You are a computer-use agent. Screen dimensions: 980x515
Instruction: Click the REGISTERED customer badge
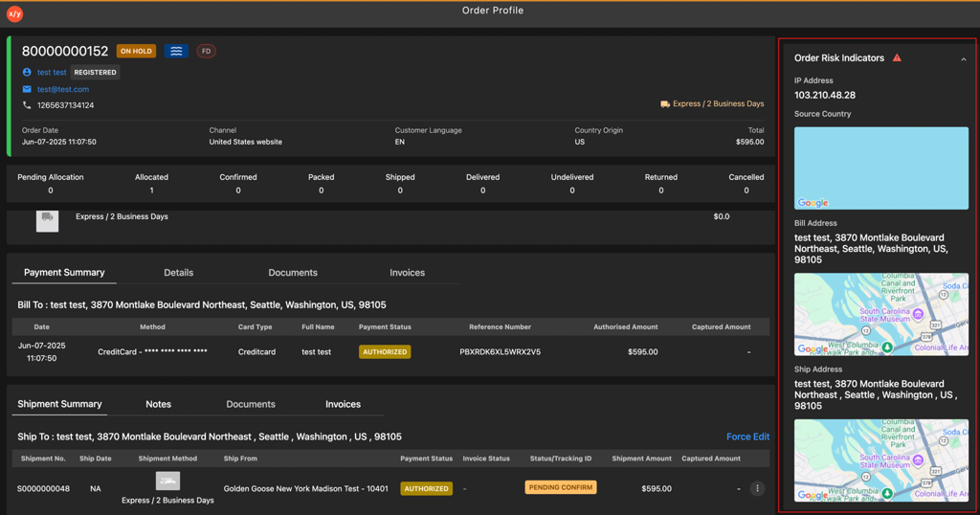pos(95,73)
